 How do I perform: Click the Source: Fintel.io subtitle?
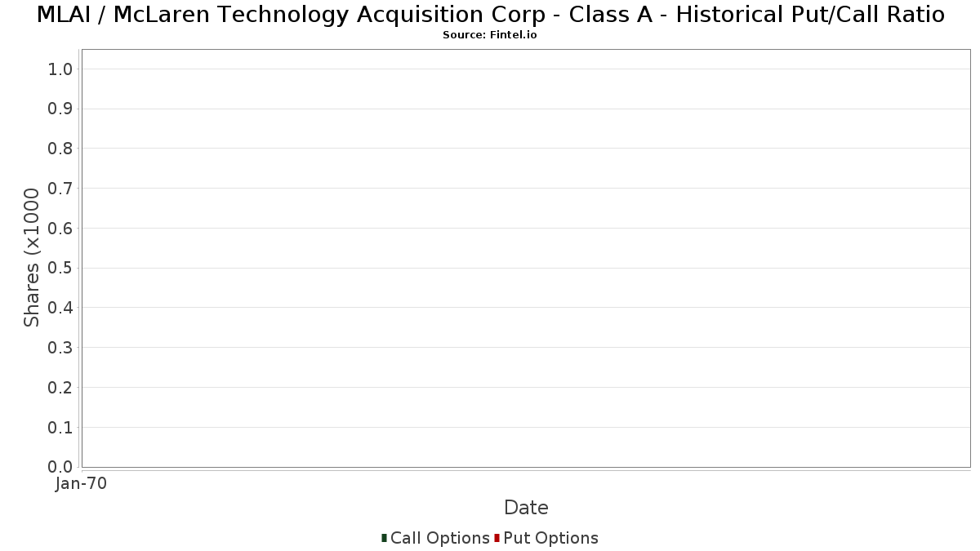490,35
